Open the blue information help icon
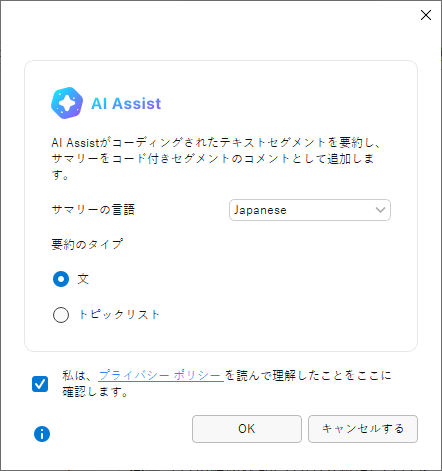 [42, 434]
